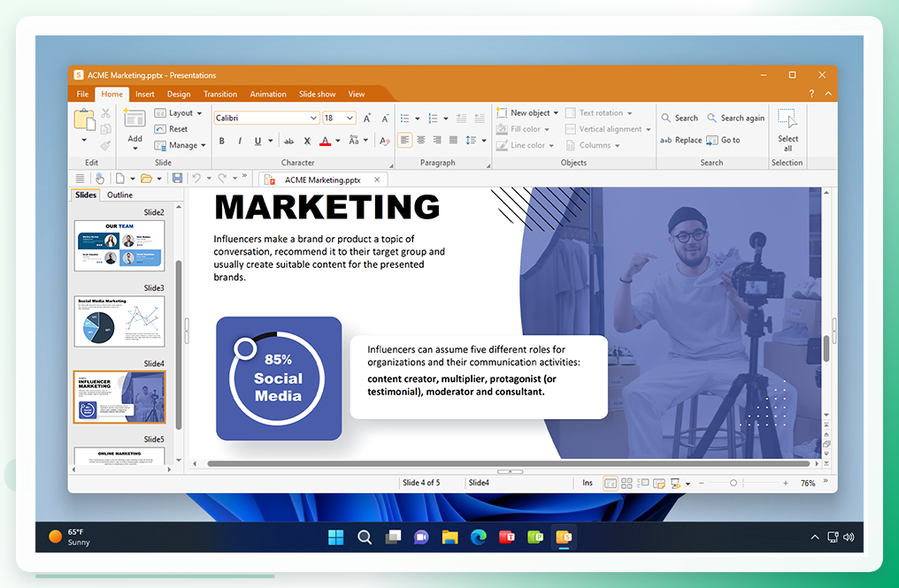Click the bulleted list icon
The height and width of the screenshot is (588, 899).
click(404, 118)
